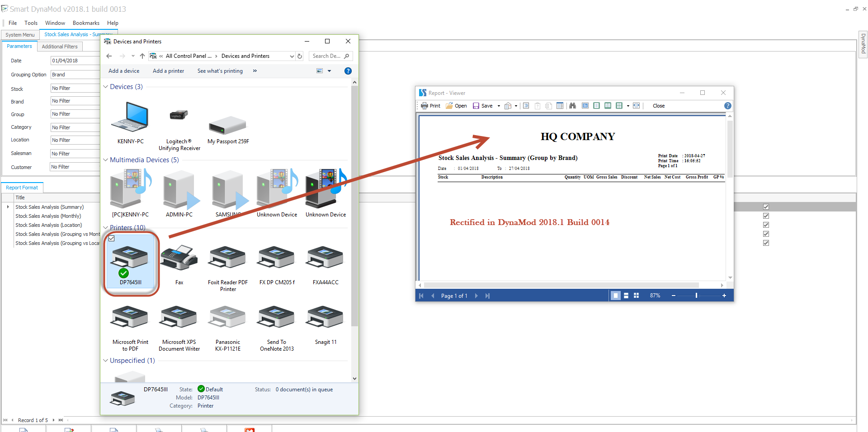Toggle the checkbox for Stock Sales Analysis (Monthly)
The image size is (868, 432).
click(x=766, y=216)
